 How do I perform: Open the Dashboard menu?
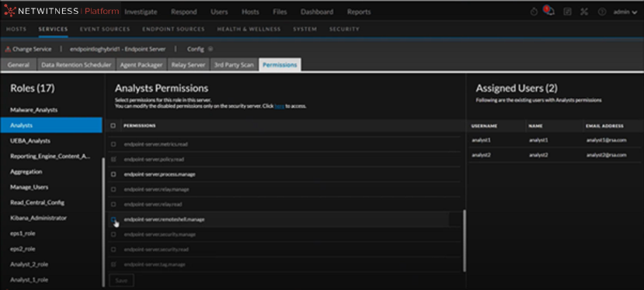tap(317, 12)
